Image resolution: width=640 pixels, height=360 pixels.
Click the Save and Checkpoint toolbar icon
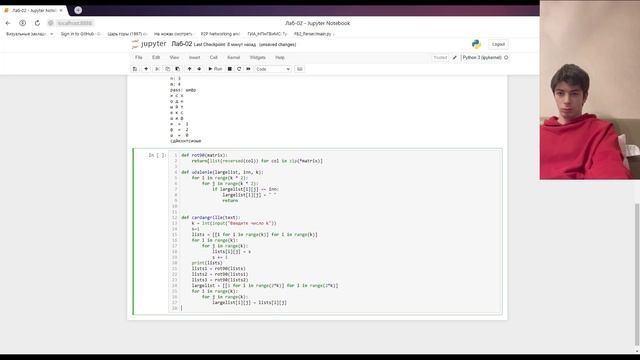(x=135, y=69)
